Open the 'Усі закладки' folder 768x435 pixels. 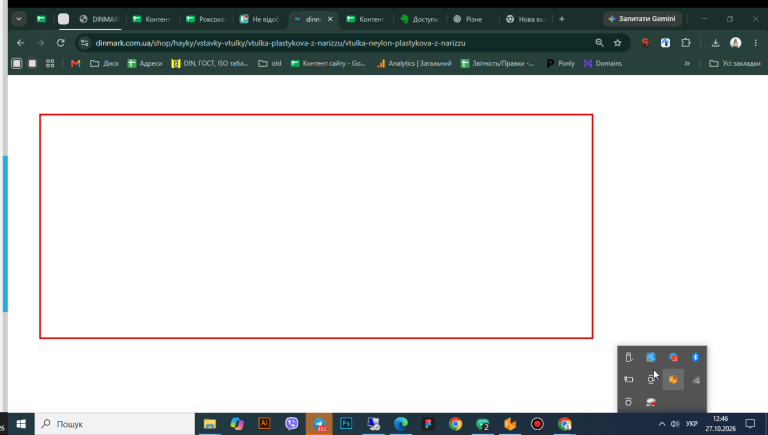(x=735, y=63)
